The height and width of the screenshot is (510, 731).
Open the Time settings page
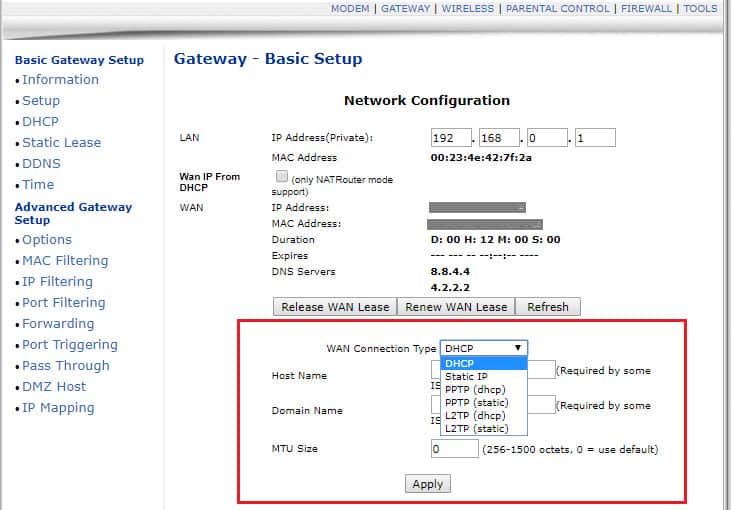(38, 185)
